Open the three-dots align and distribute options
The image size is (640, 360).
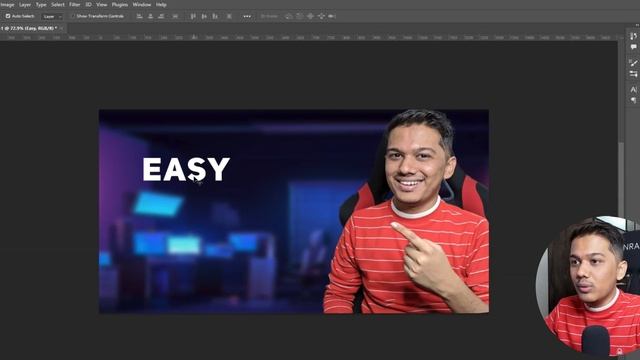point(247,16)
